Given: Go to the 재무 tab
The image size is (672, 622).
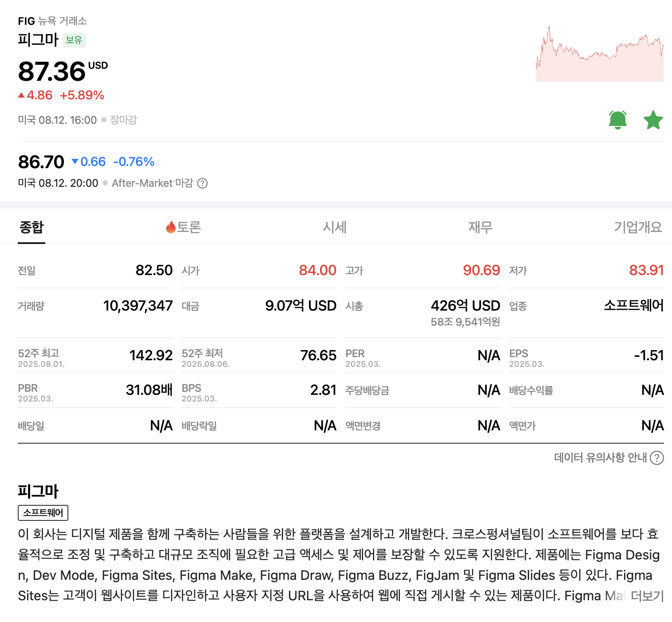Looking at the screenshot, I should tap(480, 227).
